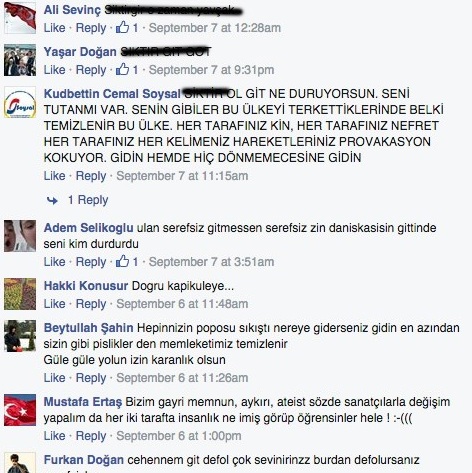Image resolution: width=472 pixels, height=473 pixels.
Task: Reply to Yaşar Doğan's comment
Action: coord(91,70)
